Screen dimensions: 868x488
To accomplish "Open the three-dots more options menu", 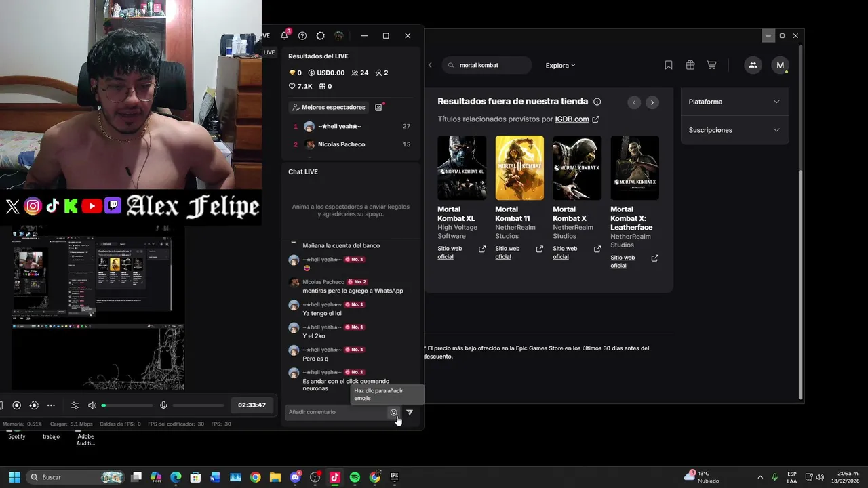I will [51, 405].
